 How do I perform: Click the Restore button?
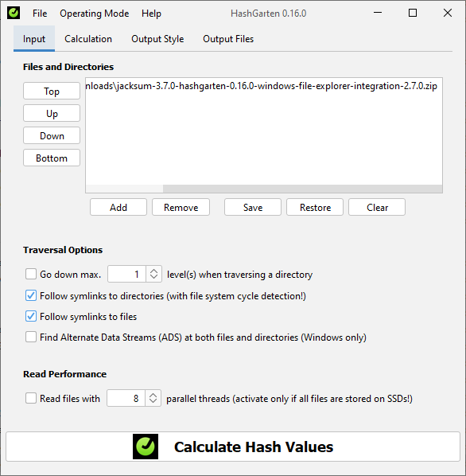pos(315,207)
